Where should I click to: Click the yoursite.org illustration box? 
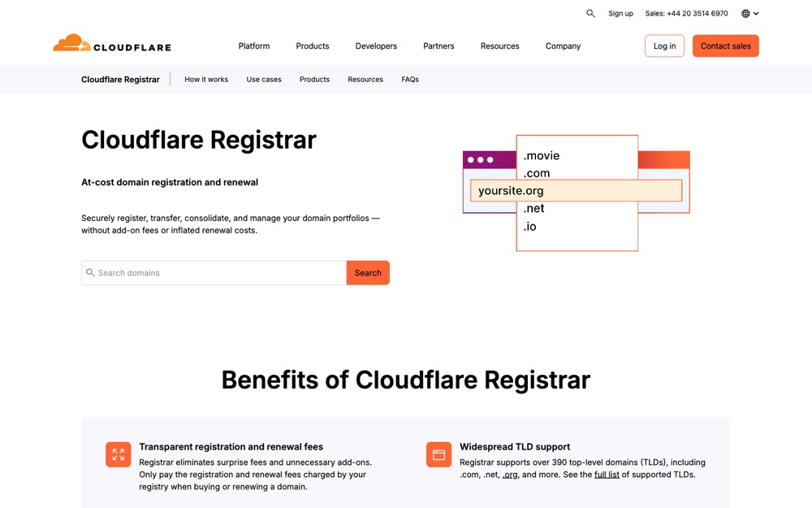(576, 191)
